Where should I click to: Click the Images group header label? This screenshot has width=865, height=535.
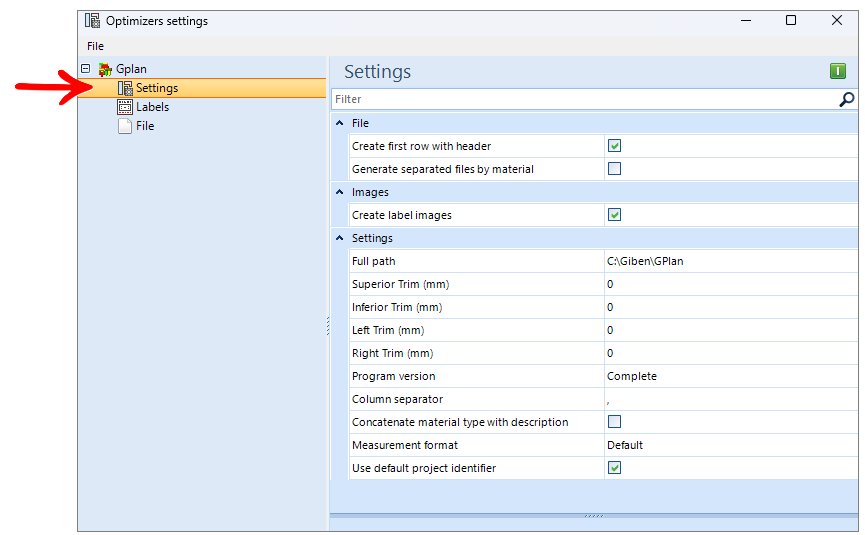pos(370,192)
